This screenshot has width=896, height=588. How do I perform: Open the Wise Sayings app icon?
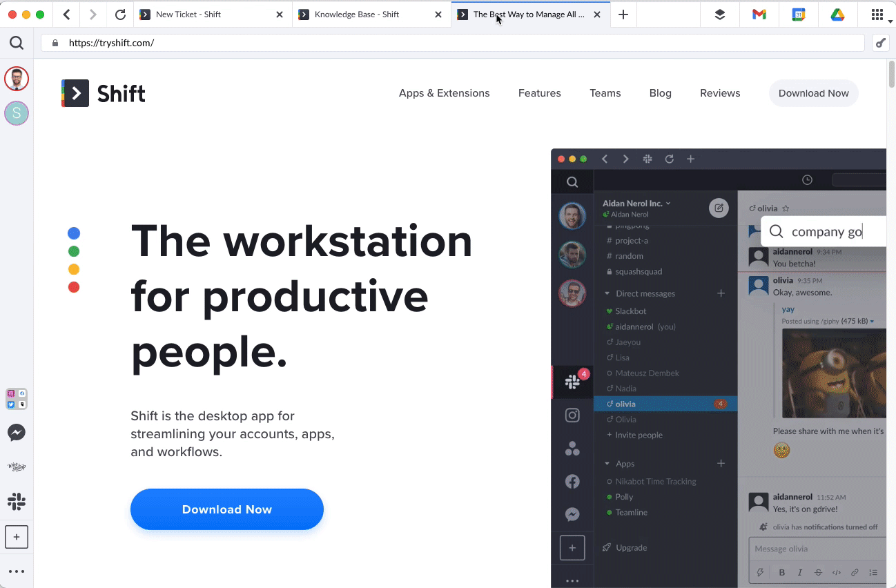tap(17, 467)
